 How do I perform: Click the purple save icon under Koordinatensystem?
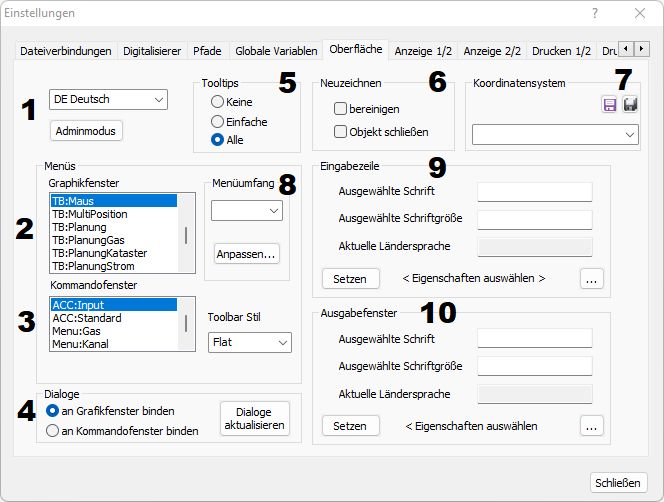609,105
